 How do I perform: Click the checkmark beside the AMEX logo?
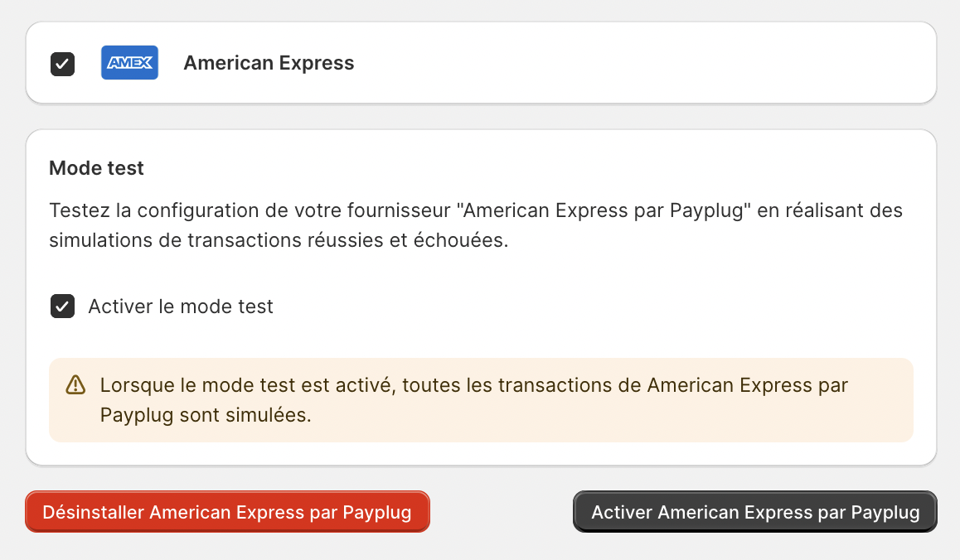tap(63, 64)
